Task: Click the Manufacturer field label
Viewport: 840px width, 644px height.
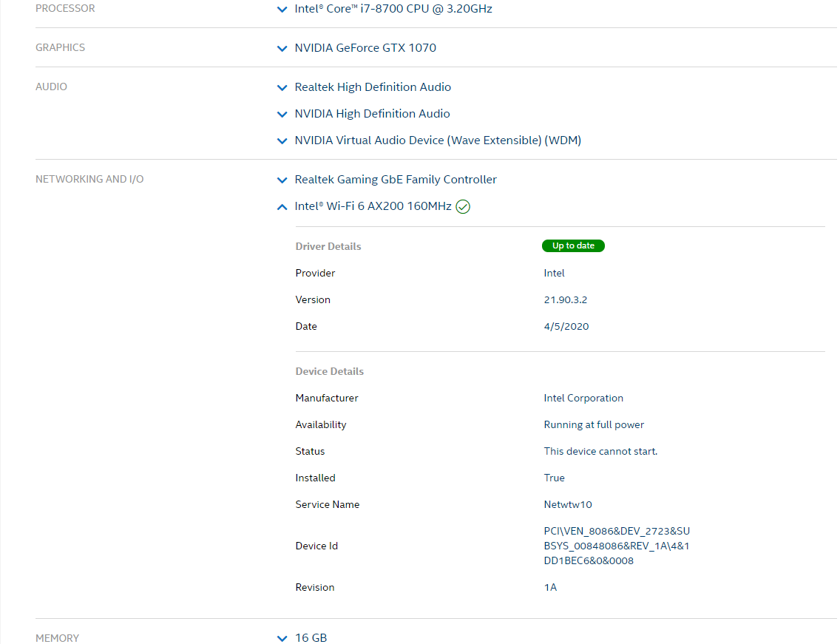Action: tap(327, 398)
